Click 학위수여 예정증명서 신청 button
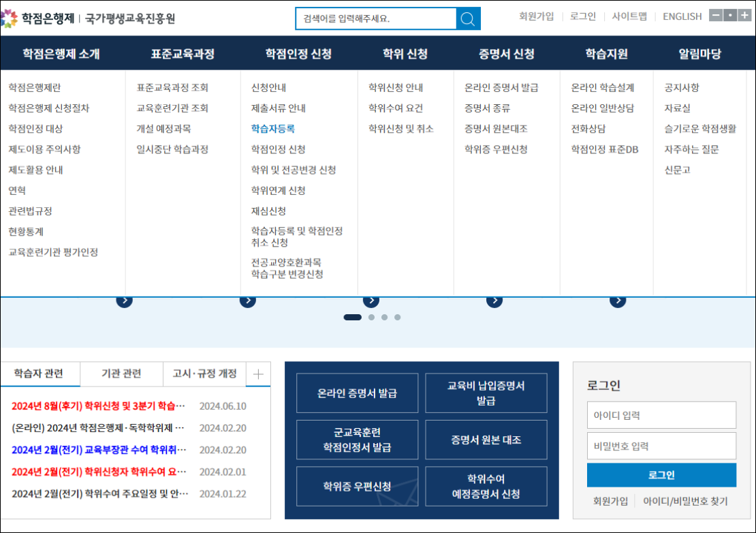 (x=486, y=486)
